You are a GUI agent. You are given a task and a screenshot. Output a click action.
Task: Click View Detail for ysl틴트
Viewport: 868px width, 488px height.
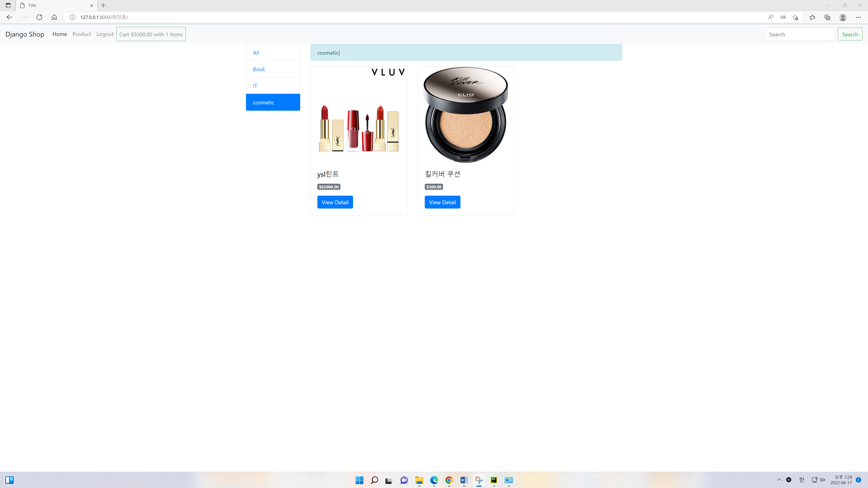(x=335, y=202)
